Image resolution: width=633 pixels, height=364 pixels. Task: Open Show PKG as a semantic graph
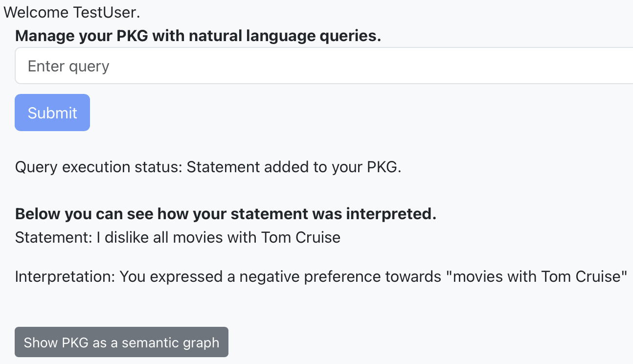(121, 342)
